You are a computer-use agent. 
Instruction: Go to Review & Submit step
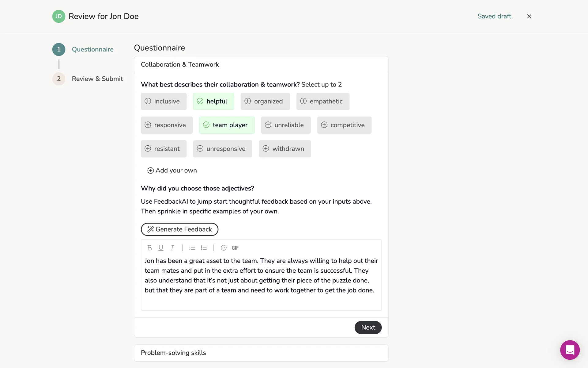click(x=97, y=79)
